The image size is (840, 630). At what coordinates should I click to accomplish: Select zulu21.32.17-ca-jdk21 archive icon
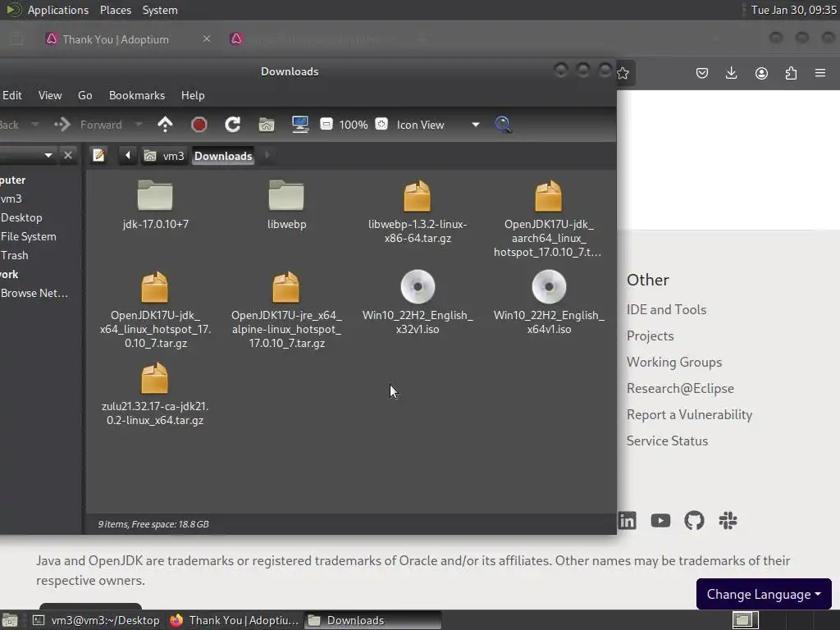point(155,378)
